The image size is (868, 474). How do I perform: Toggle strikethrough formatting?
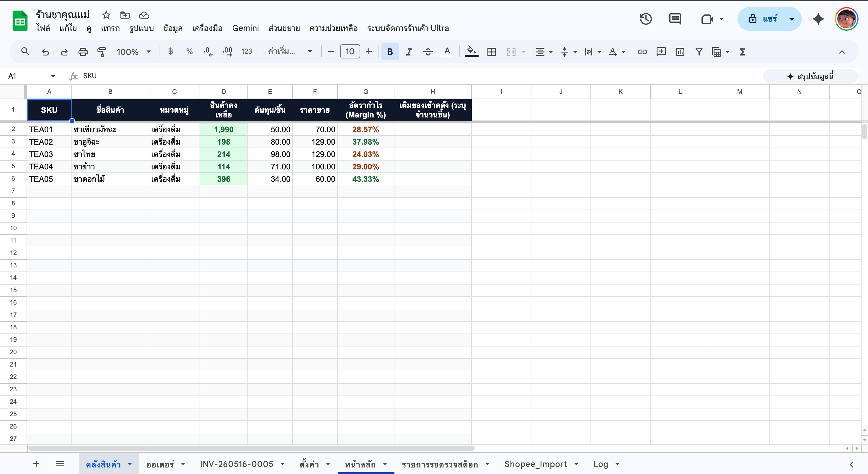coord(428,52)
